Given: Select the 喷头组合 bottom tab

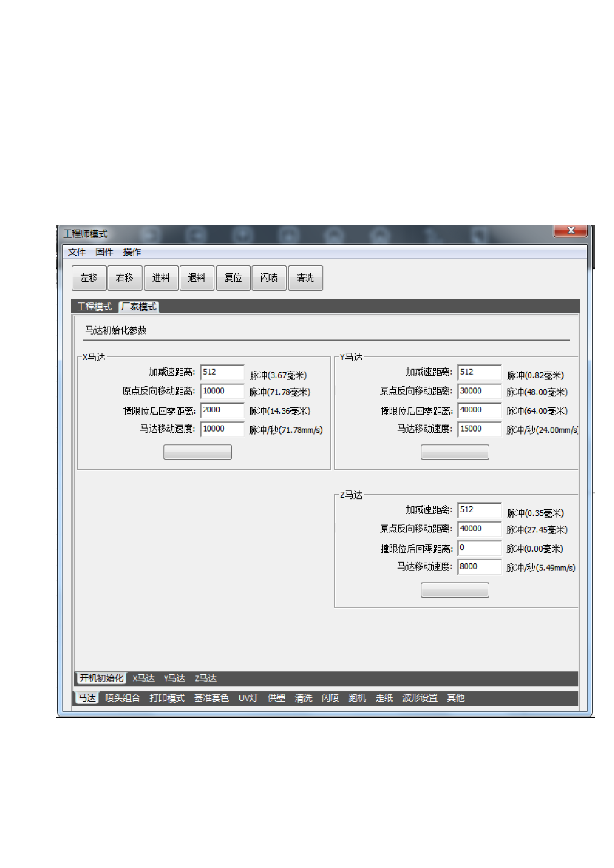Looking at the screenshot, I should pos(122,698).
